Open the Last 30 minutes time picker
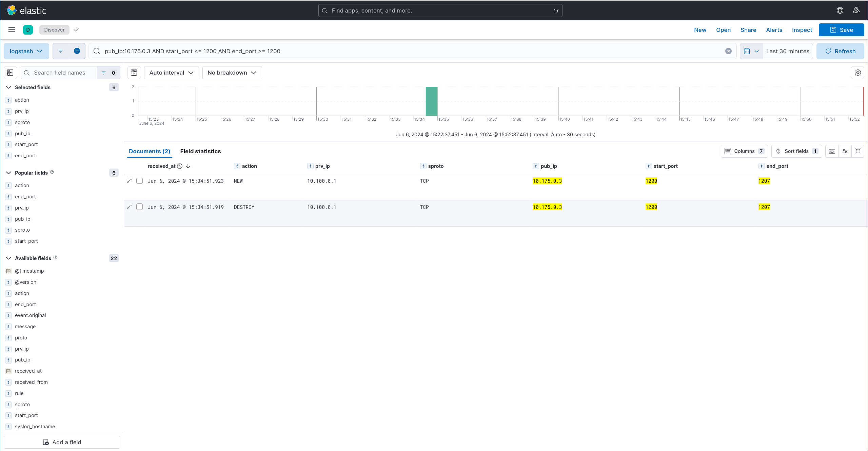This screenshot has width=868, height=451. tap(788, 51)
